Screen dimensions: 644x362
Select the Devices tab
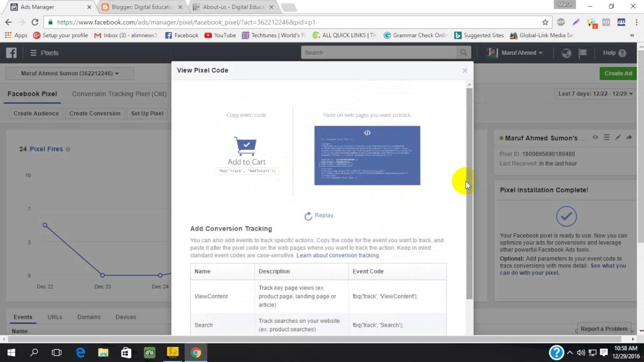click(x=126, y=317)
